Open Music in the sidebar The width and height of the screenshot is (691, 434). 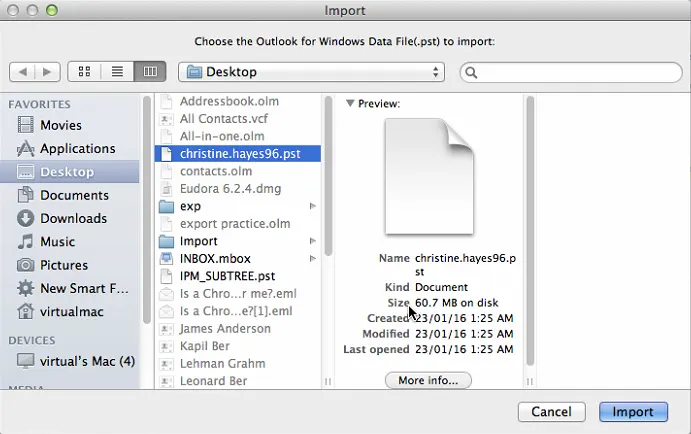[x=70, y=241]
